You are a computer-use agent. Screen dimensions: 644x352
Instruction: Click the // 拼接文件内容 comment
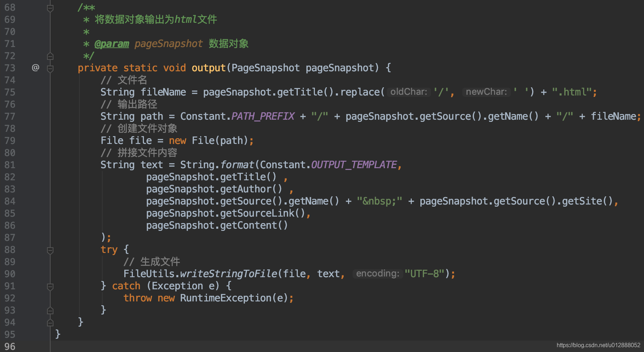pyautogui.click(x=139, y=153)
